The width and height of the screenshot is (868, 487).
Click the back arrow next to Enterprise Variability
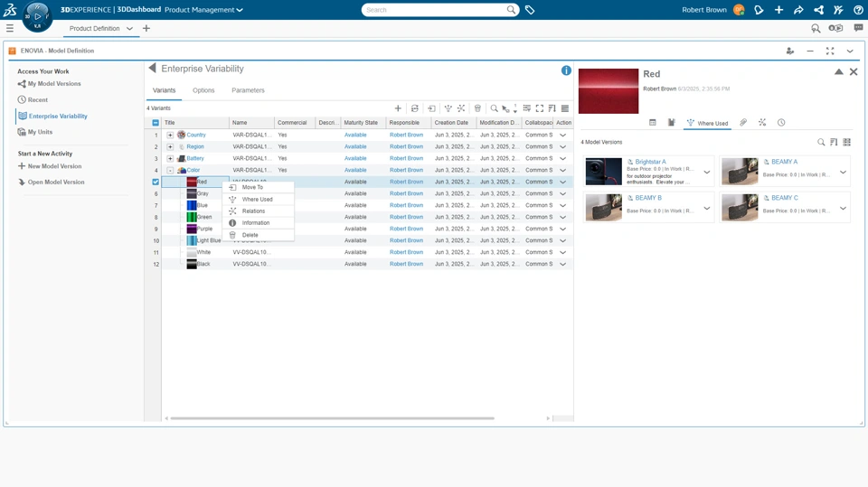152,68
